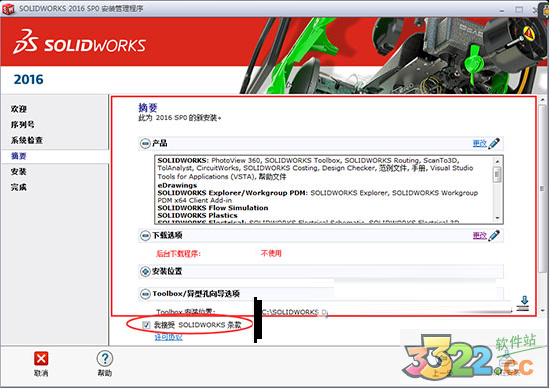Click the Toolbox install path C:\SOLIDWORKS
Image resolution: width=550 pixels, height=389 pixels.
point(295,312)
